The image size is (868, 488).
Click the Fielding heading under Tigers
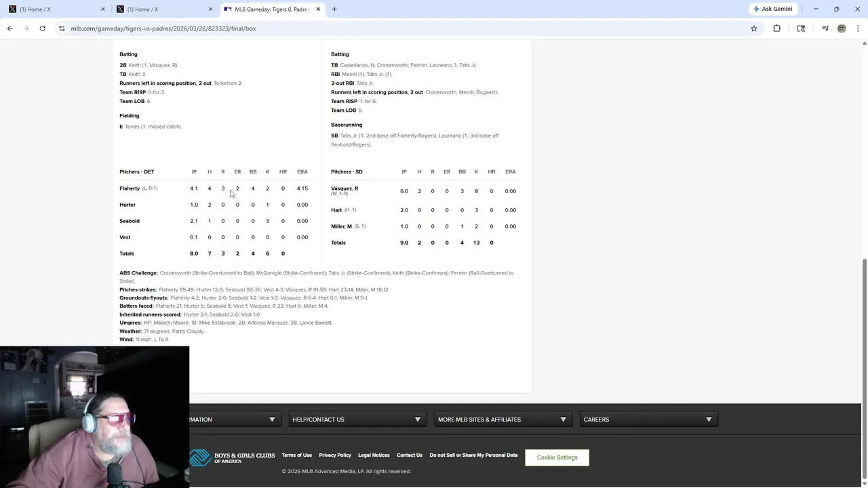pos(129,116)
